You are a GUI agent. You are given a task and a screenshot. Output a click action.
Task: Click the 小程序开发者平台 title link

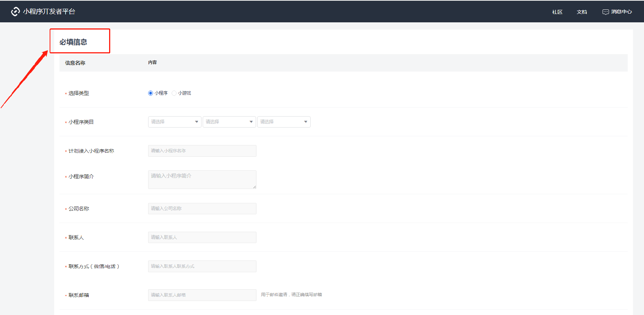pos(49,12)
